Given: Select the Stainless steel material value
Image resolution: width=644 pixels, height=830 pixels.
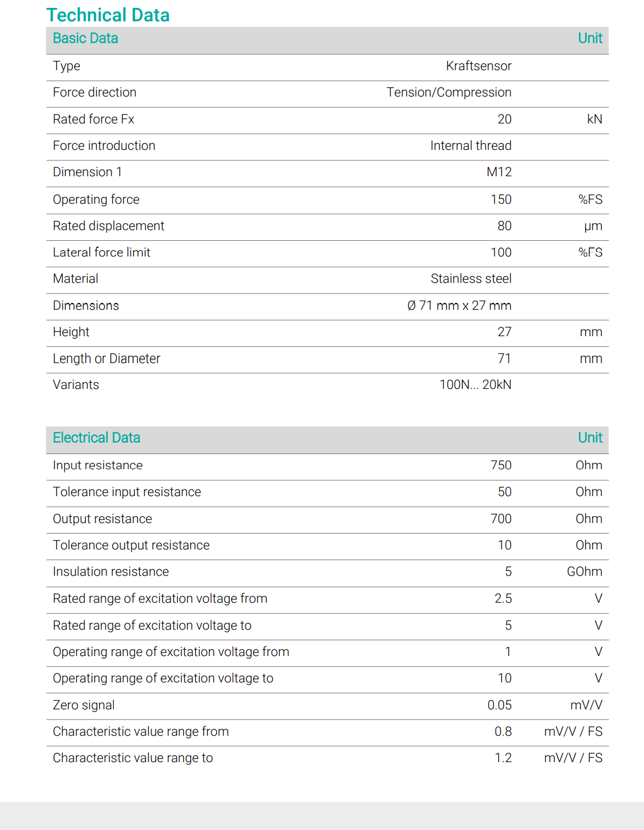Looking at the screenshot, I should click(471, 279).
